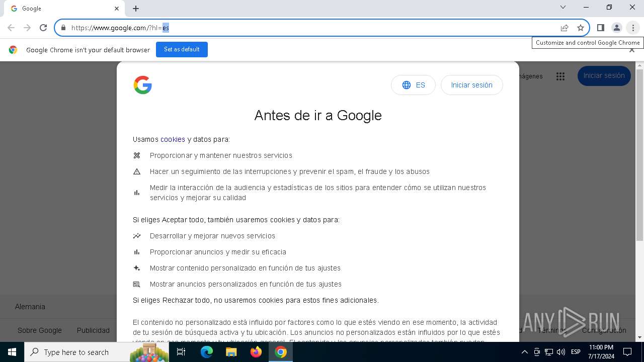Image resolution: width=644 pixels, height=362 pixels.
Task: Click the taskbar search highlight image
Action: tap(149, 352)
